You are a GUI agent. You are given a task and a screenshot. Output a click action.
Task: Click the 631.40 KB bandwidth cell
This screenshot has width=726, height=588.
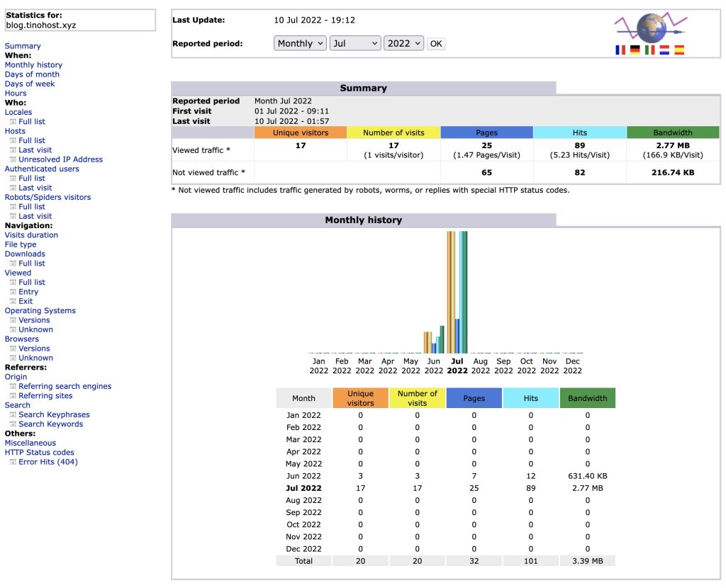588,476
